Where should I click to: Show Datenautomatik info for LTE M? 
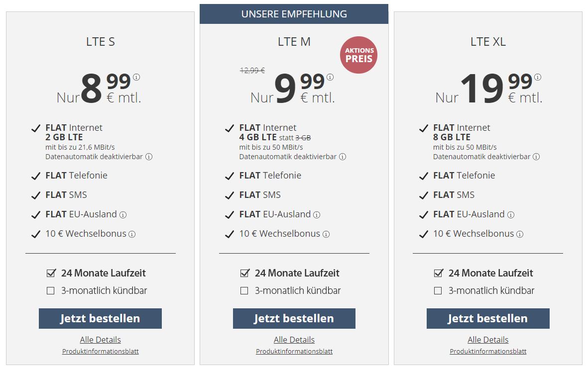pos(343,157)
